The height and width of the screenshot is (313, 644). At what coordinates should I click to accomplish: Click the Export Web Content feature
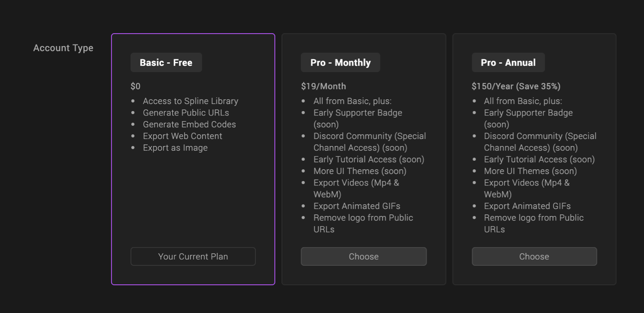[182, 136]
